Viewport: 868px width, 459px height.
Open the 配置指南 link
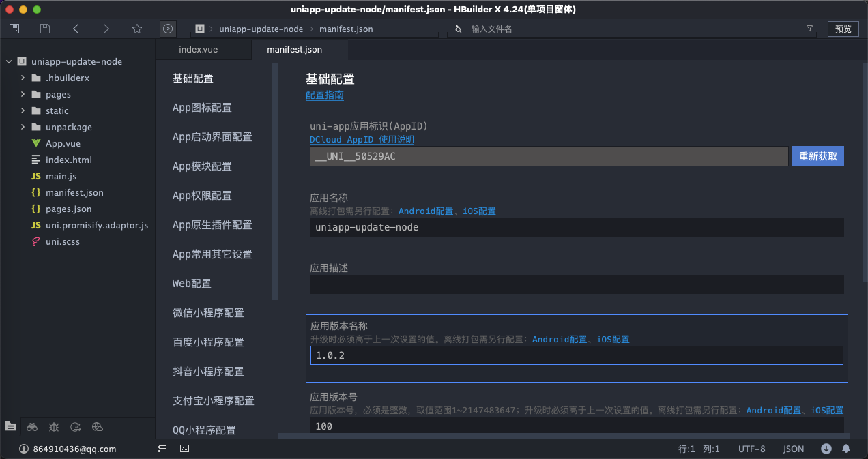[325, 95]
